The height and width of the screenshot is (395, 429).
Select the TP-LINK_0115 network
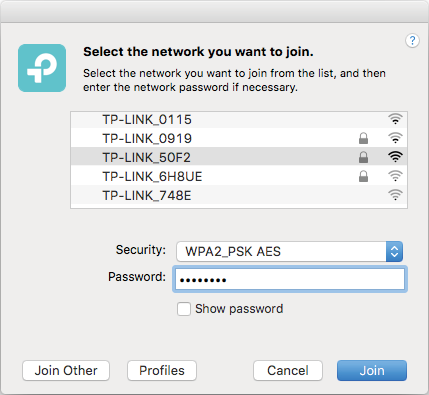(x=239, y=119)
